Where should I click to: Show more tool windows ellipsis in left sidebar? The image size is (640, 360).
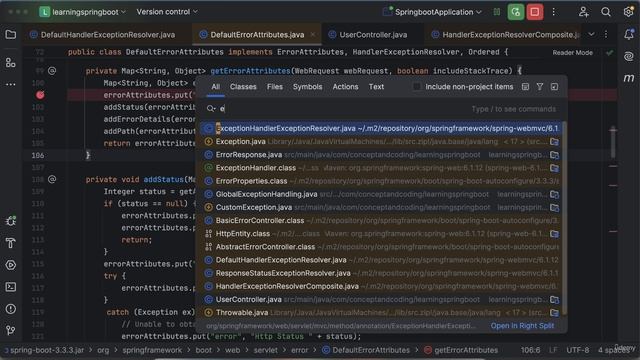pyautogui.click(x=11, y=84)
